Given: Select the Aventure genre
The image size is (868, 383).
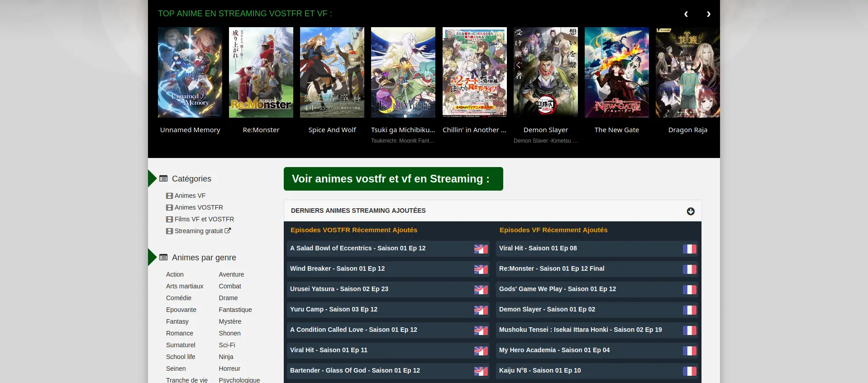Looking at the screenshot, I should click(x=231, y=274).
